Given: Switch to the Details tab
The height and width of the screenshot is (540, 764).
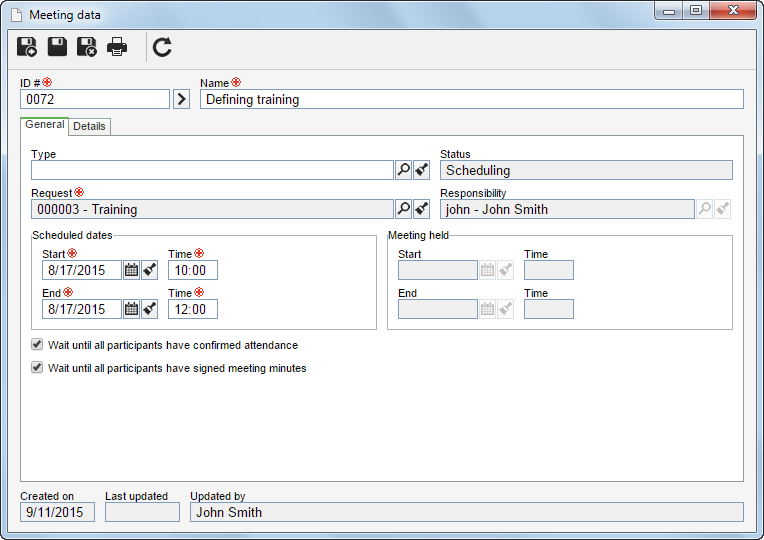Looking at the screenshot, I should coord(89,126).
